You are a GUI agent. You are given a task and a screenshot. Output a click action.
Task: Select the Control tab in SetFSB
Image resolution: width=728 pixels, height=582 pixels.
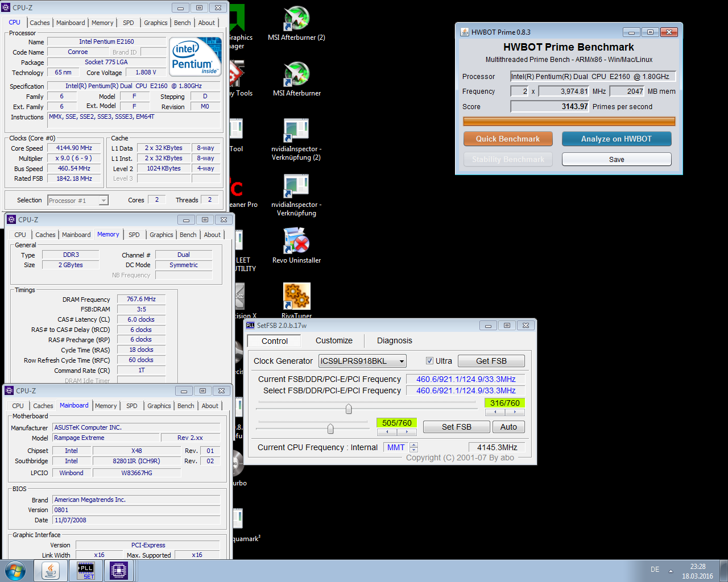pyautogui.click(x=275, y=341)
